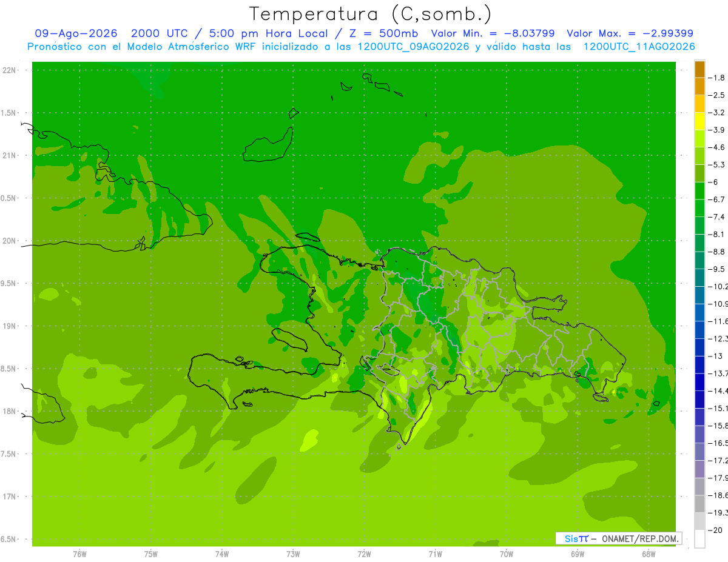Click the "Valor Min. = -8.03799" text
Image resolution: width=728 pixels, height=562 pixels.
(x=493, y=33)
